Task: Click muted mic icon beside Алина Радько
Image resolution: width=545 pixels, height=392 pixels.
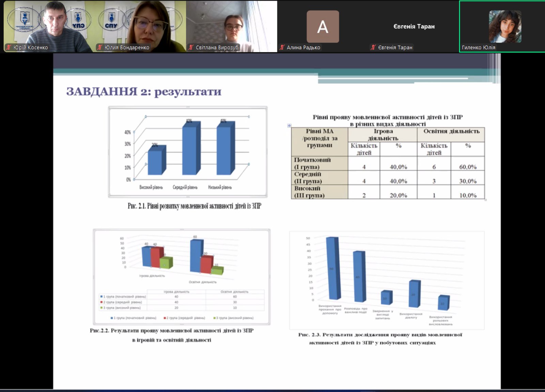Action: point(282,47)
